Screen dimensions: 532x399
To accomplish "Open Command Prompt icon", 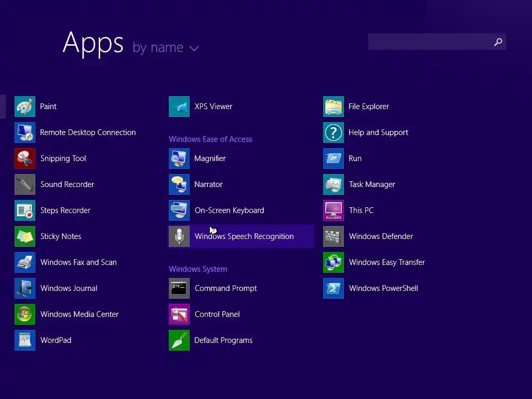I will coord(179,288).
